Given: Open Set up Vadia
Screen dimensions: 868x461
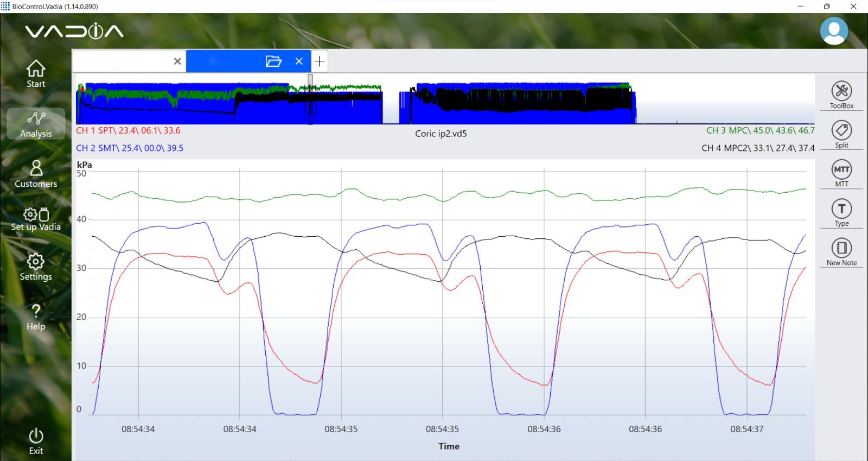Looking at the screenshot, I should click(36, 219).
